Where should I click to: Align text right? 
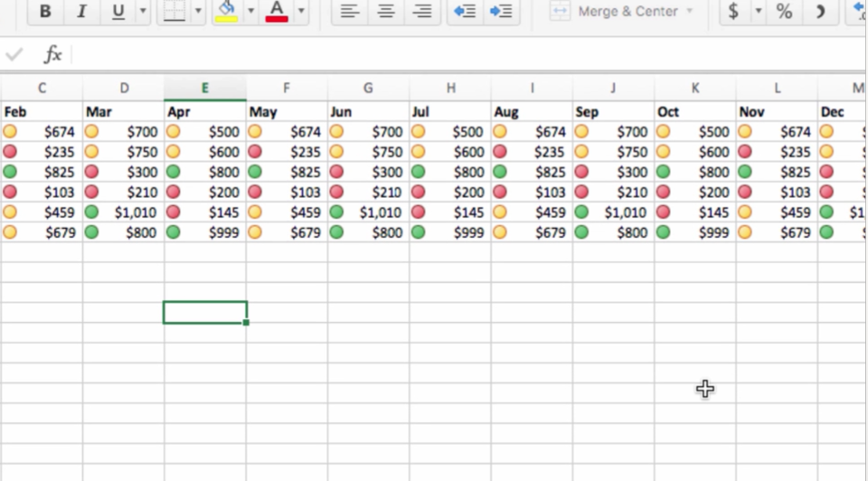click(422, 11)
